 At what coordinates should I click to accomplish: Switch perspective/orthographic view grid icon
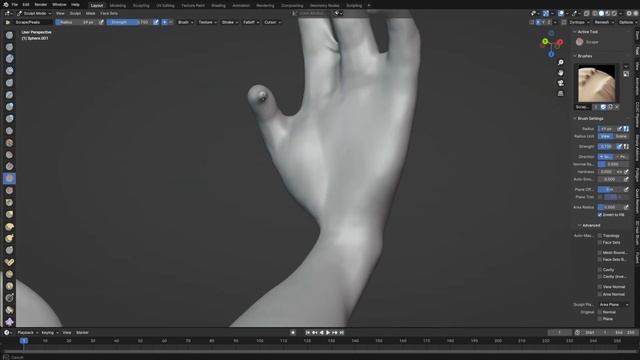coord(561,93)
